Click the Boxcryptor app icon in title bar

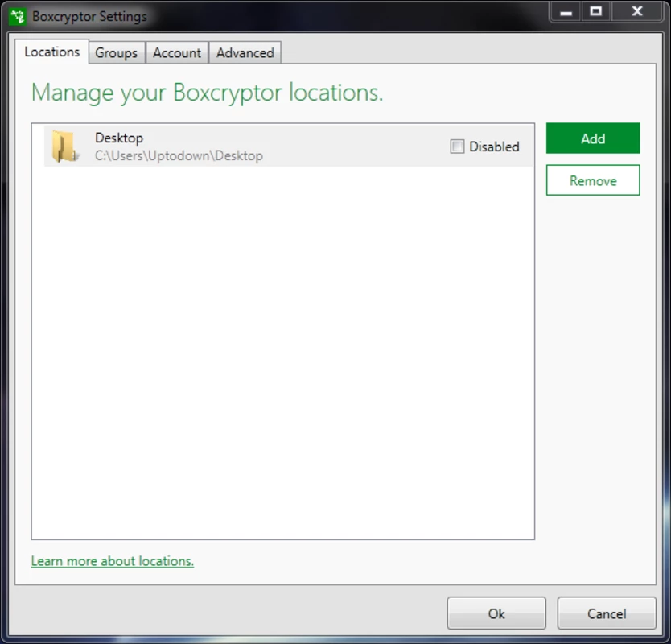pyautogui.click(x=18, y=17)
